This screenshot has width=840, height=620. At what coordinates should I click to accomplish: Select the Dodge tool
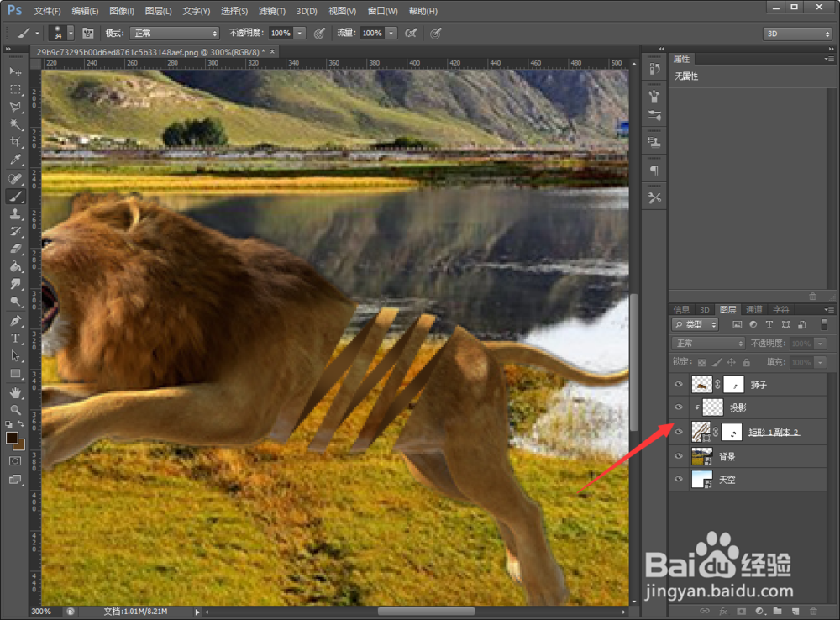pyautogui.click(x=15, y=302)
